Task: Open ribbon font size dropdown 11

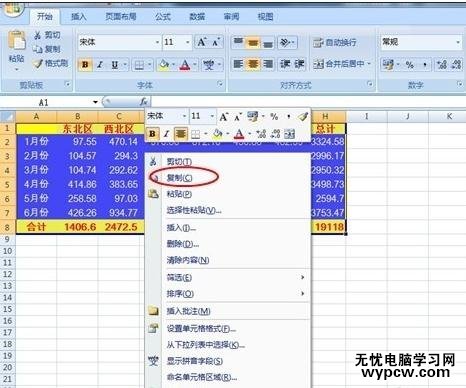Action: [187, 42]
